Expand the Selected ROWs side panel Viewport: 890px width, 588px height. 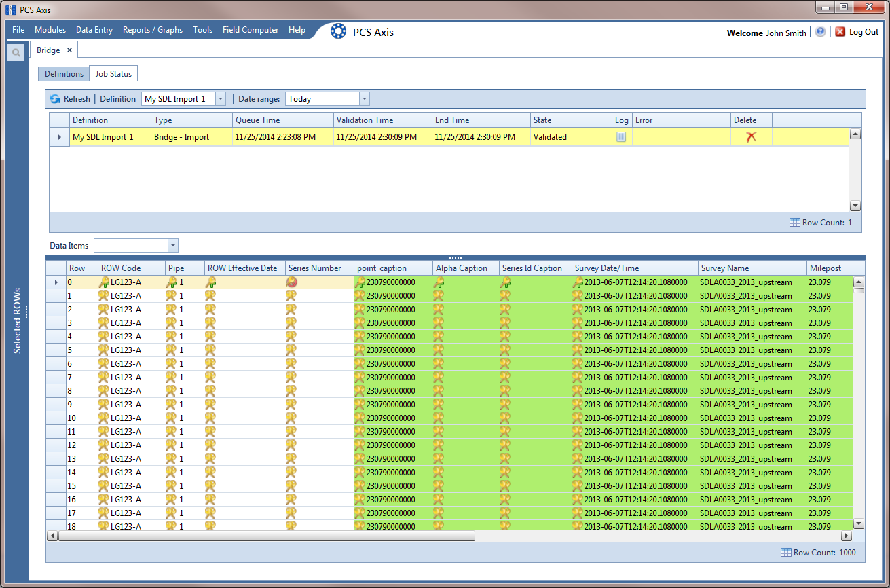pos(17,320)
